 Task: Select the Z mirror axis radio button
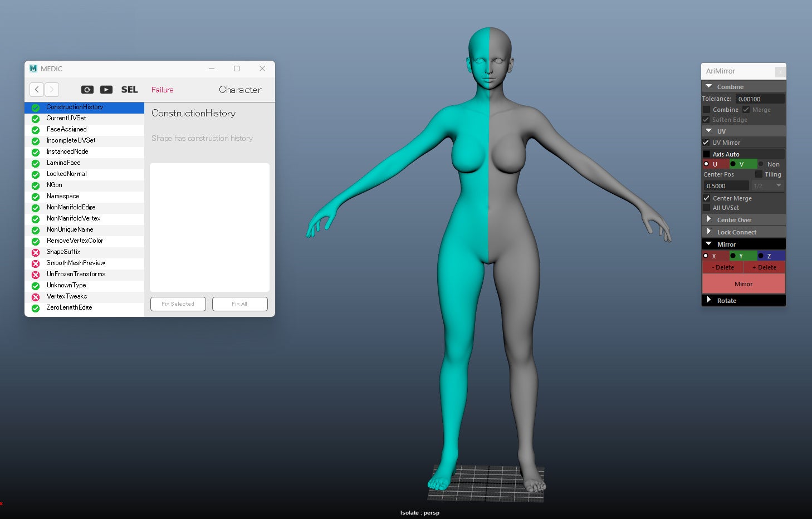(x=761, y=256)
